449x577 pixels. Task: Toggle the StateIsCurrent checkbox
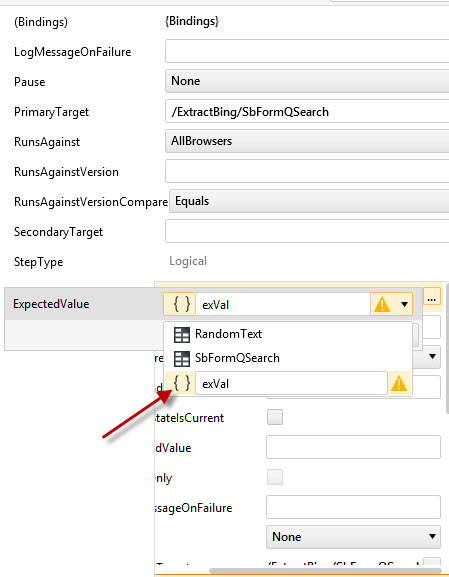275,417
